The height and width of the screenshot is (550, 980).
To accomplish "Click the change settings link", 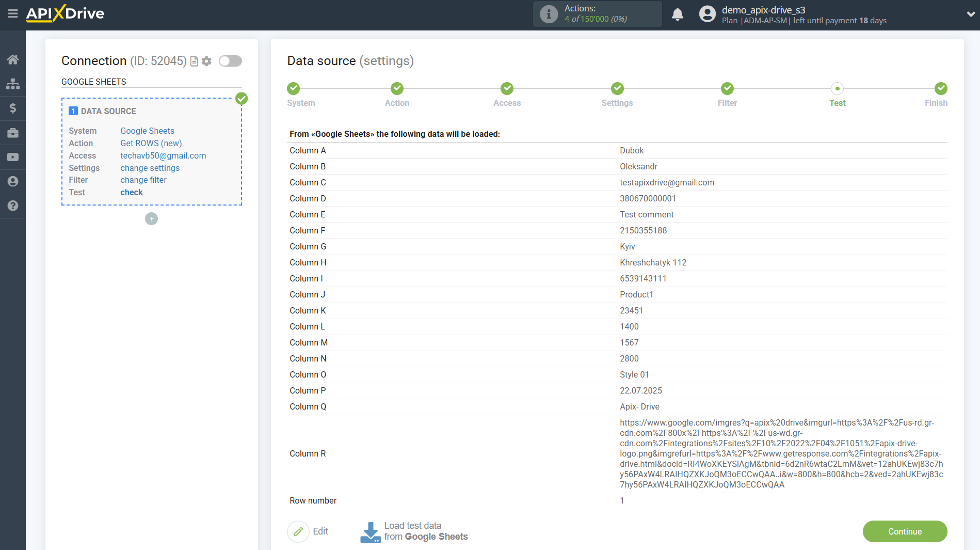I will coord(150,168).
